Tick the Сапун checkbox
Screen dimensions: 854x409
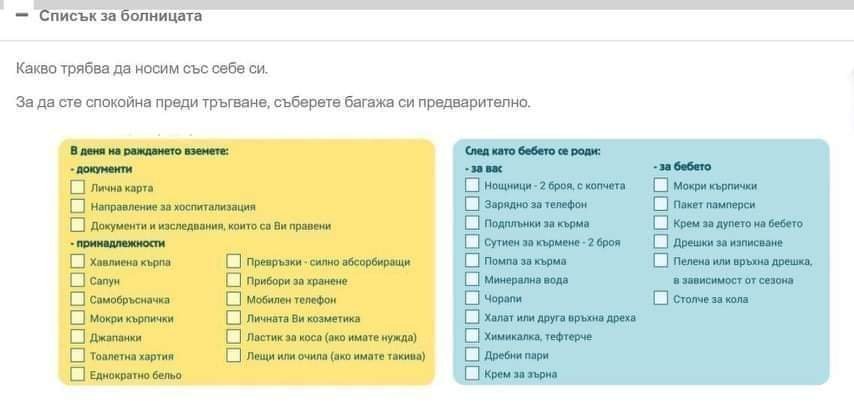(77, 280)
